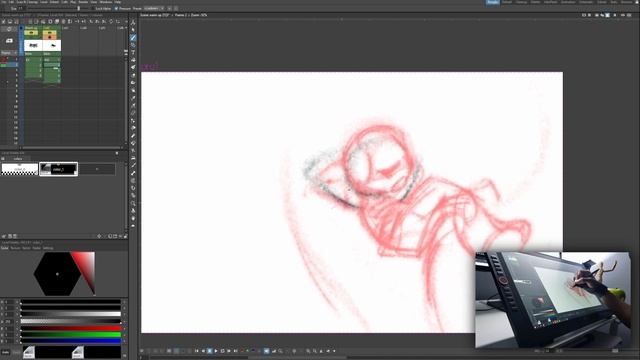Open the Windows menu
Screen dimensions: 640x360
coord(105,2)
